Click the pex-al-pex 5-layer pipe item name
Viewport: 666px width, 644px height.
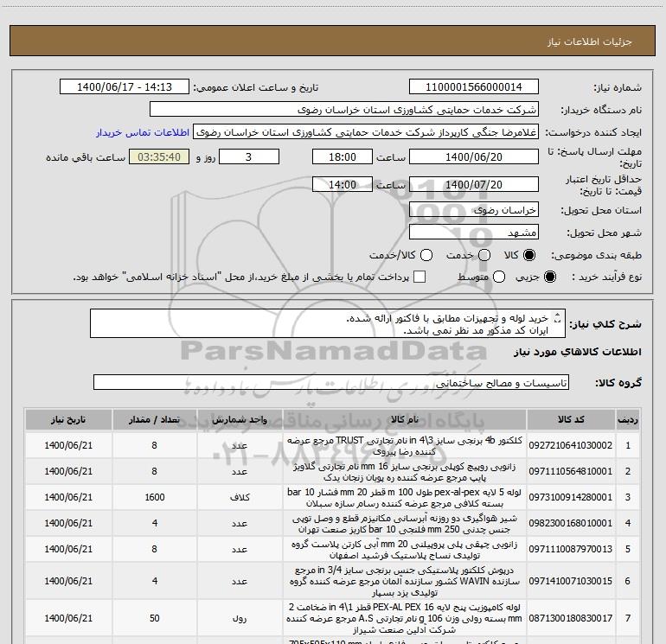405,497
